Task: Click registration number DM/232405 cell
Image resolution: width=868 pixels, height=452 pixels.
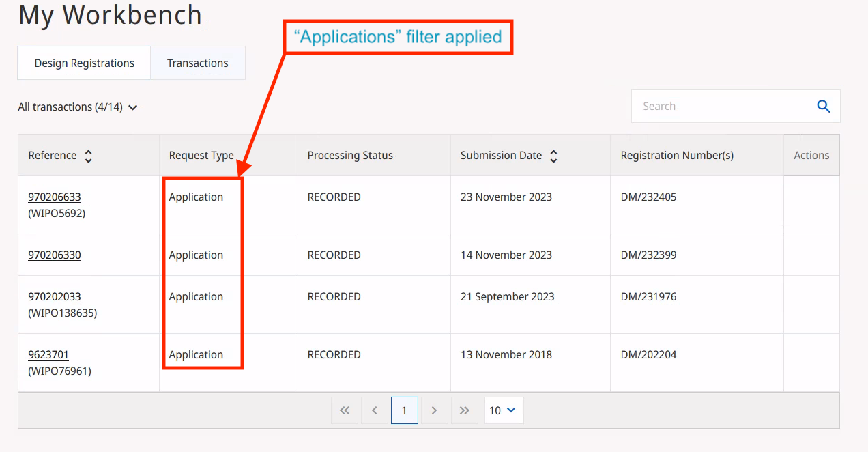Action: click(648, 197)
